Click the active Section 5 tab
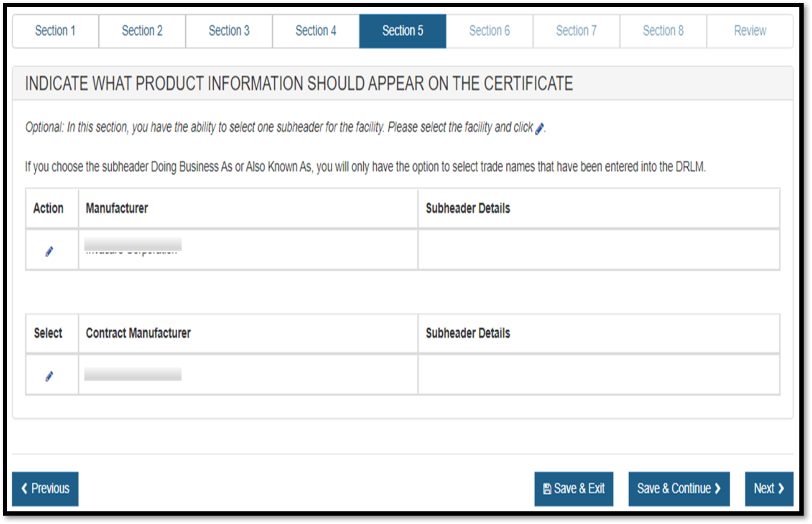 403,31
